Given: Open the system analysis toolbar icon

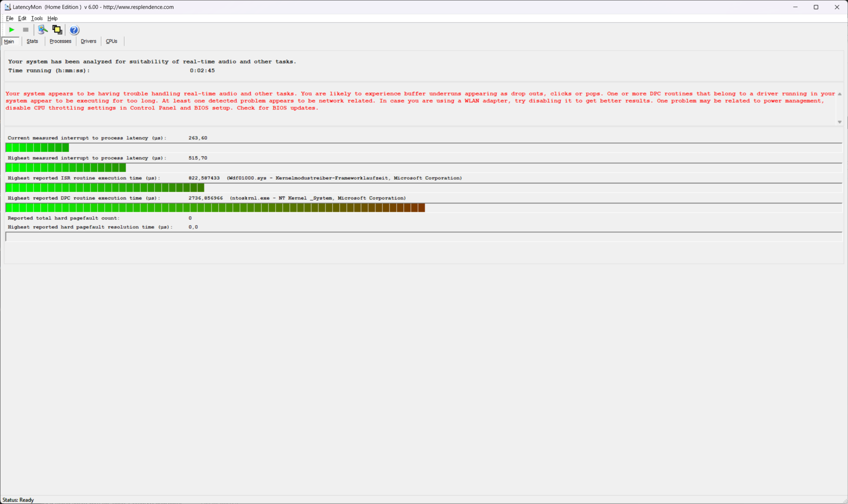Looking at the screenshot, I should 42,30.
